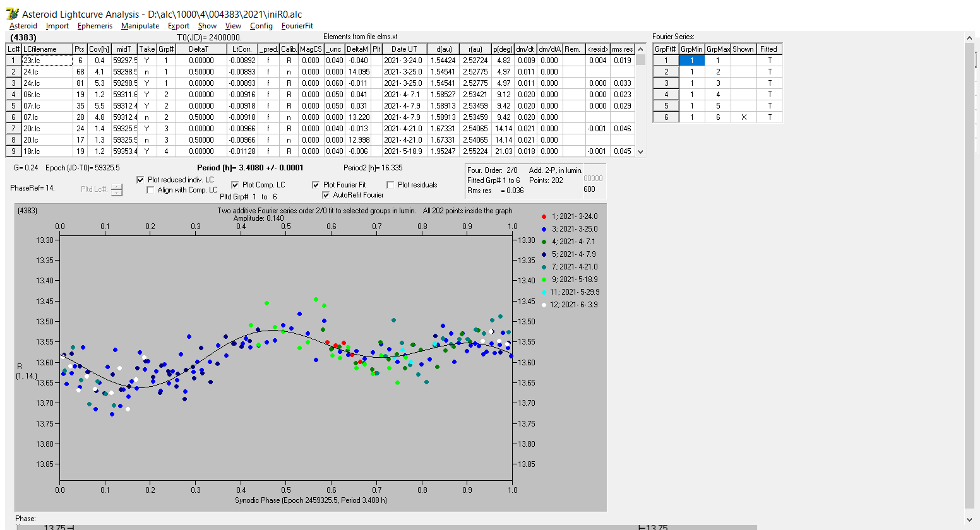Image resolution: width=980 pixels, height=530 pixels.
Task: Click the lightcurve table scroll-up arrow
Action: [x=641, y=49]
